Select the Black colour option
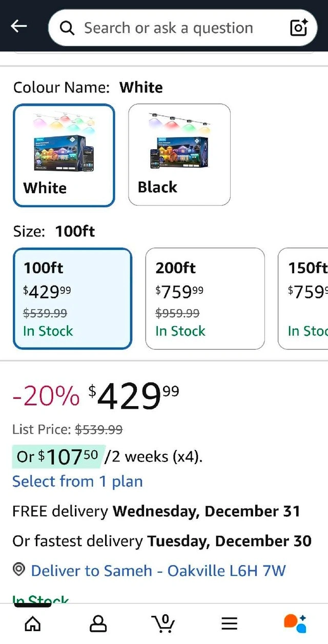Screen dimensions: 328x644 (x=179, y=155)
